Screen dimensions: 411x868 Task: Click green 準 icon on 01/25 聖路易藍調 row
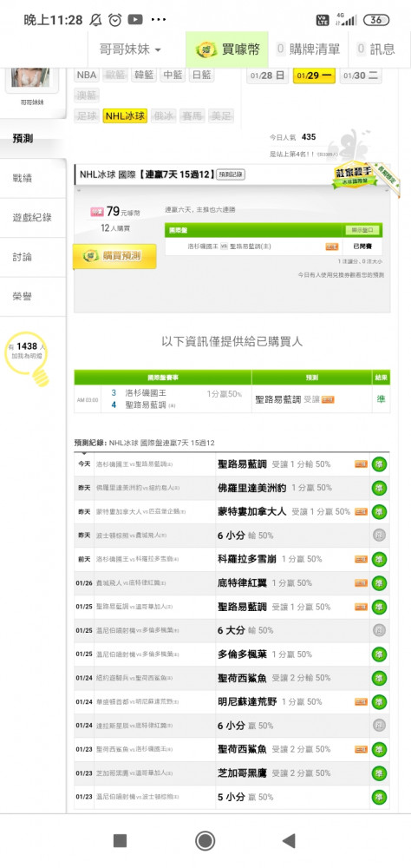click(380, 608)
